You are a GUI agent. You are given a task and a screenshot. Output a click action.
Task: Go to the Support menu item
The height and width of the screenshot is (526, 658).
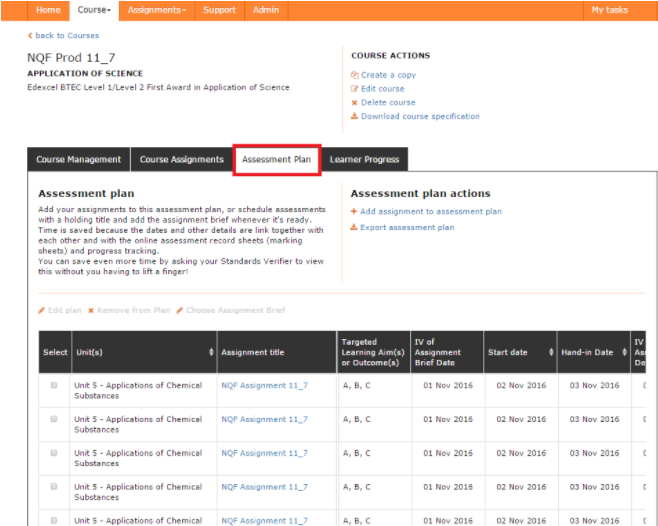click(x=220, y=10)
